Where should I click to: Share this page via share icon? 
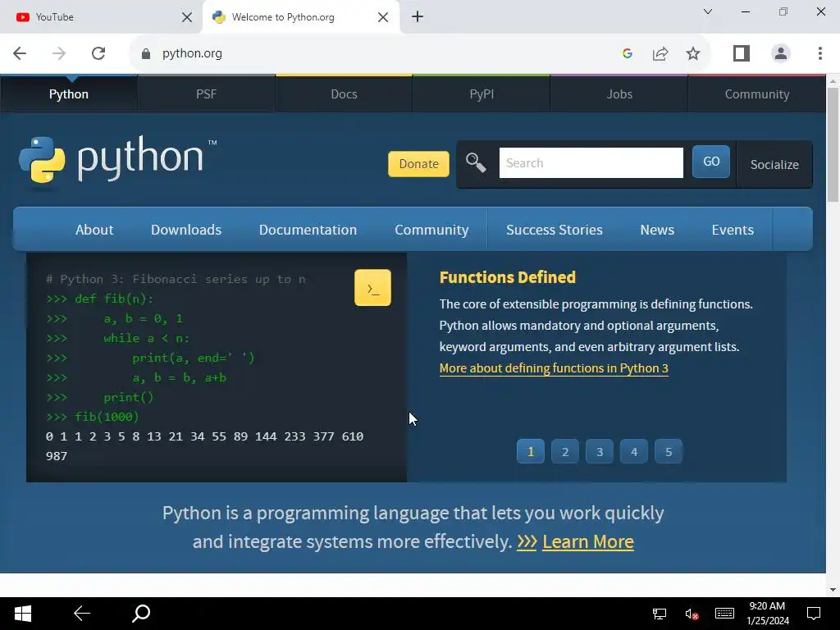(x=660, y=53)
